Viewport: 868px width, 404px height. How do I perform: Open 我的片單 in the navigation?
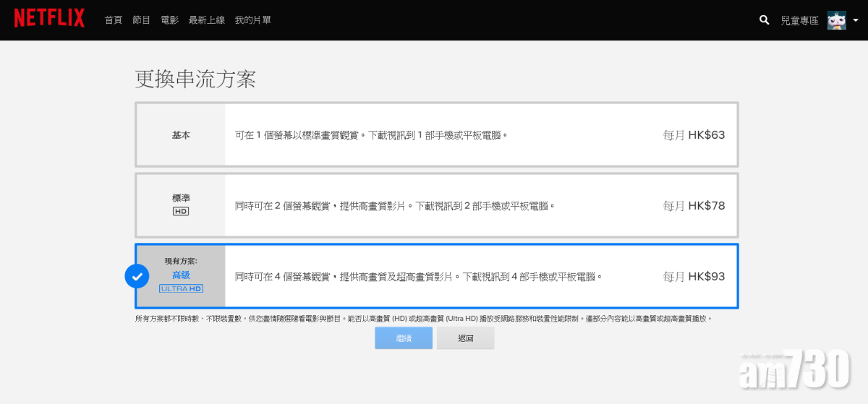tap(253, 20)
